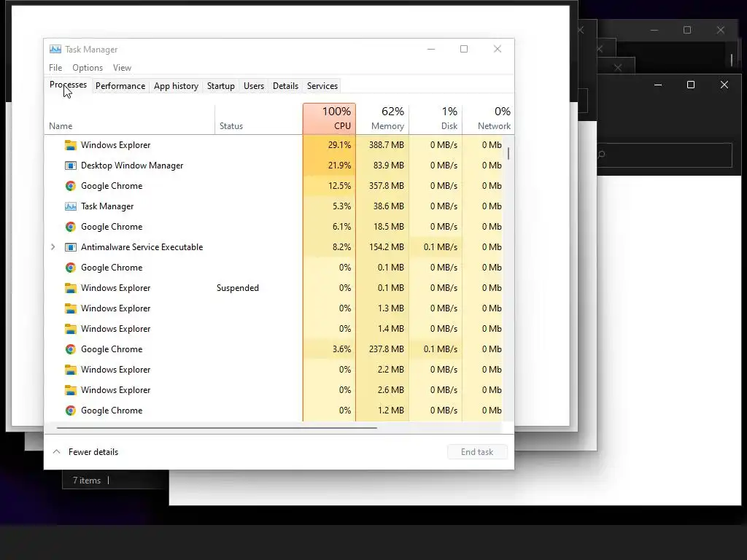
Task: Sort processes by the Disk column
Action: click(x=436, y=119)
